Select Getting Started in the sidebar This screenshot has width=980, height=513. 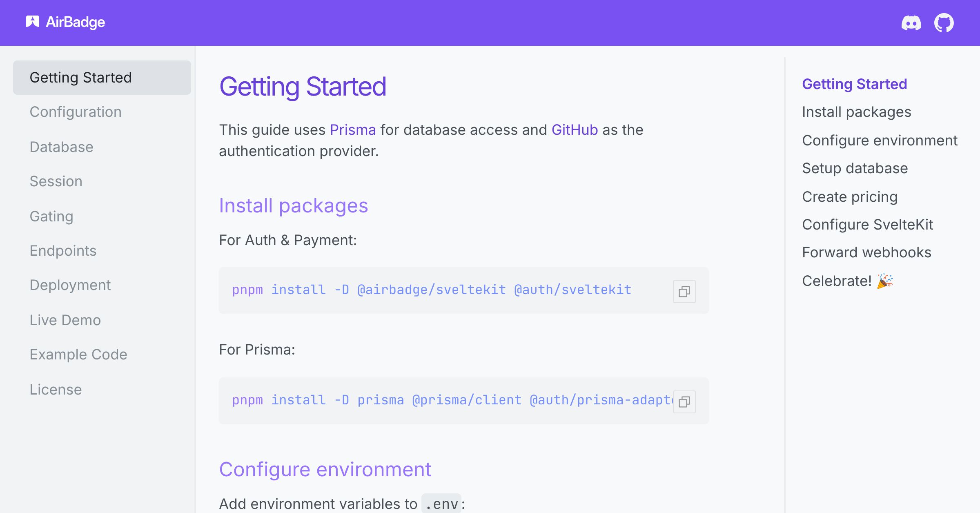(102, 78)
